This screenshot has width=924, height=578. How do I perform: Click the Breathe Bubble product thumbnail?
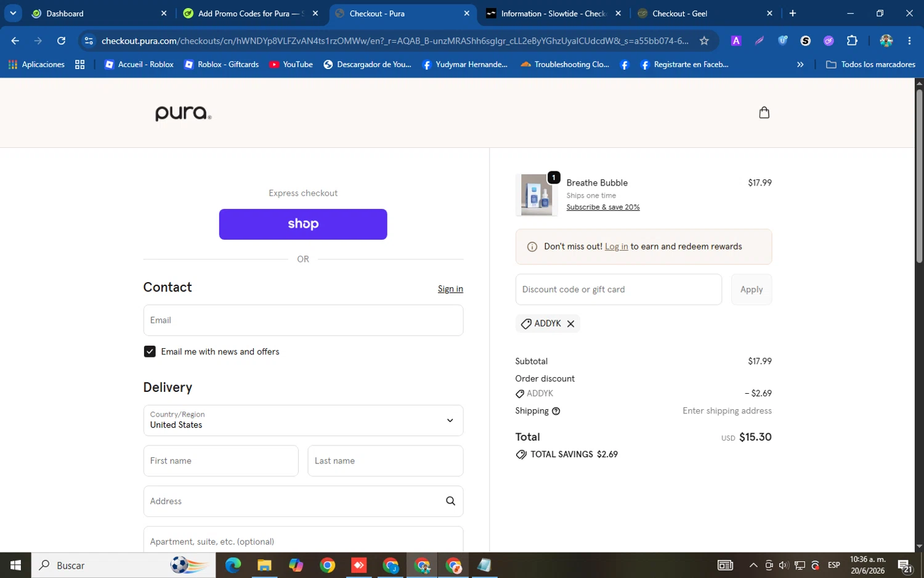pyautogui.click(x=537, y=195)
